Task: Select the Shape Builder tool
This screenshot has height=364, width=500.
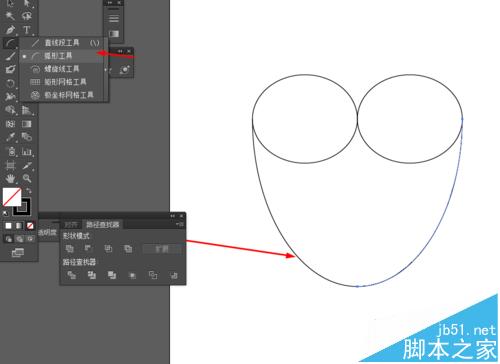Action: 10,110
